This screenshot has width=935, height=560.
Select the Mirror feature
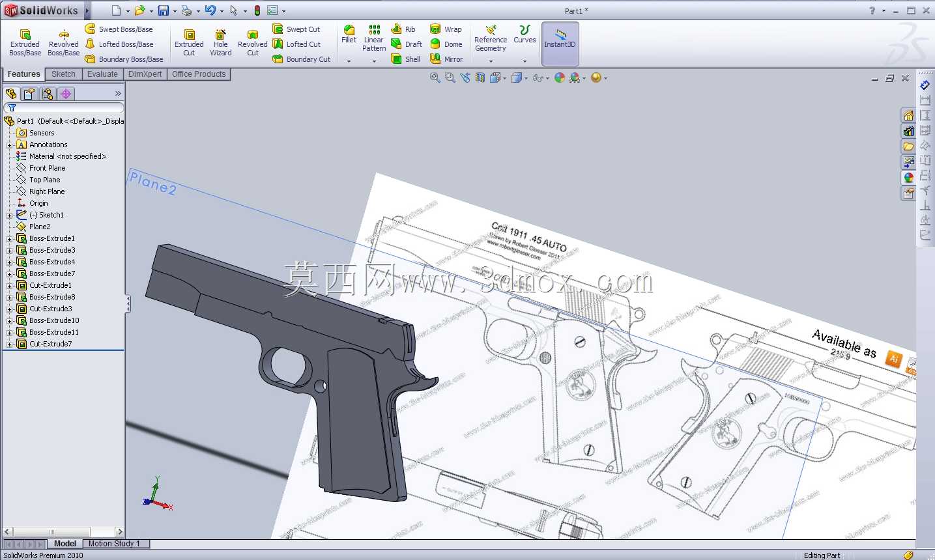[x=446, y=59]
